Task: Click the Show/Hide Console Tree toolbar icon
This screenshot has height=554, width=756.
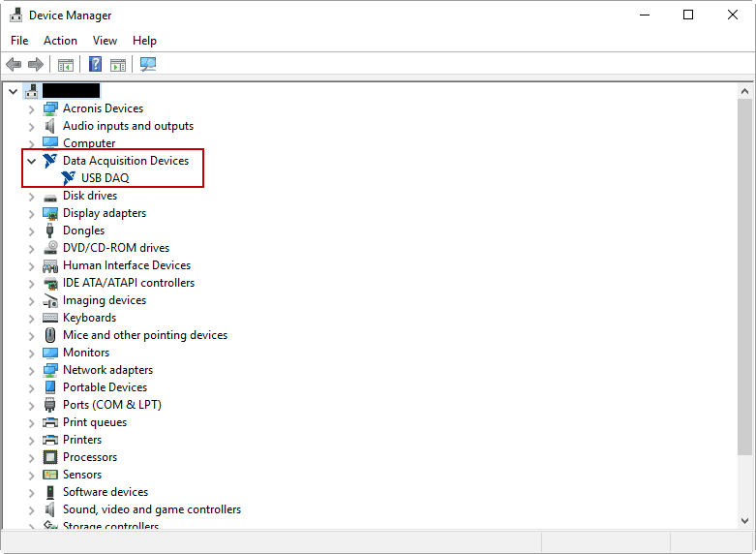Action: click(66, 65)
